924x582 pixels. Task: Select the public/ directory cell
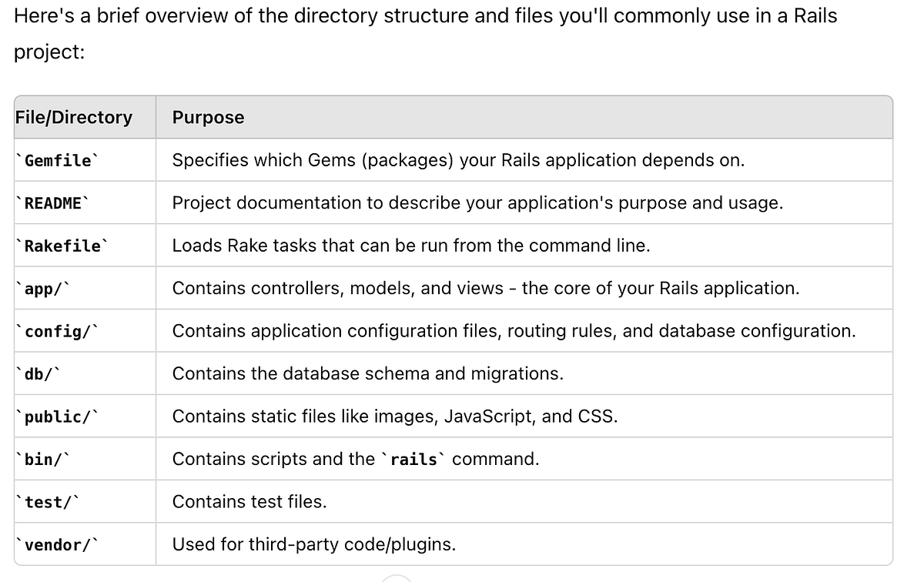click(x=58, y=416)
